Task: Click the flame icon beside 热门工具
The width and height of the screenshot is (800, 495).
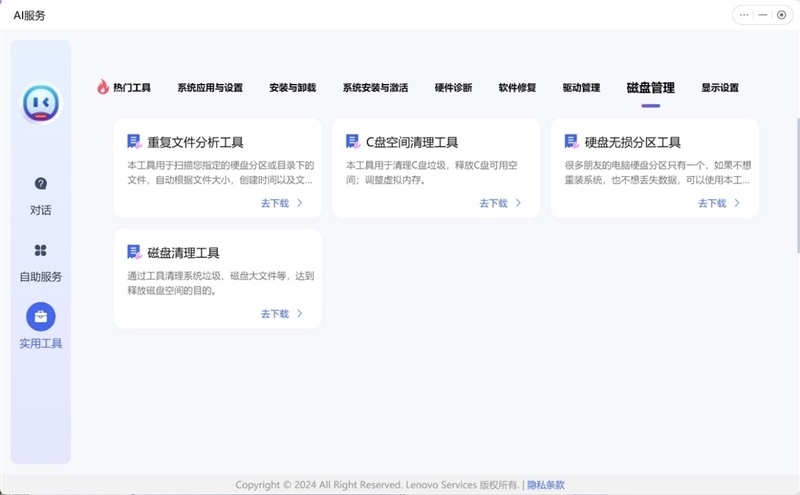Action: pyautogui.click(x=102, y=87)
